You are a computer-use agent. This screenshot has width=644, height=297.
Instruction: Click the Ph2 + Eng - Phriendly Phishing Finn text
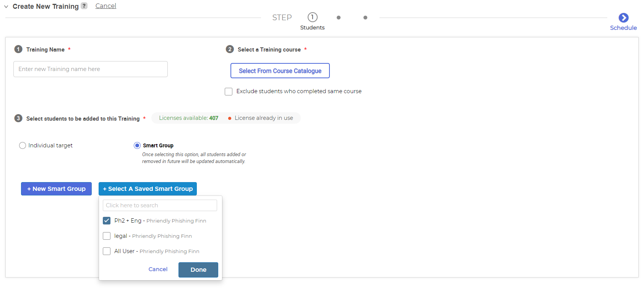pyautogui.click(x=160, y=221)
